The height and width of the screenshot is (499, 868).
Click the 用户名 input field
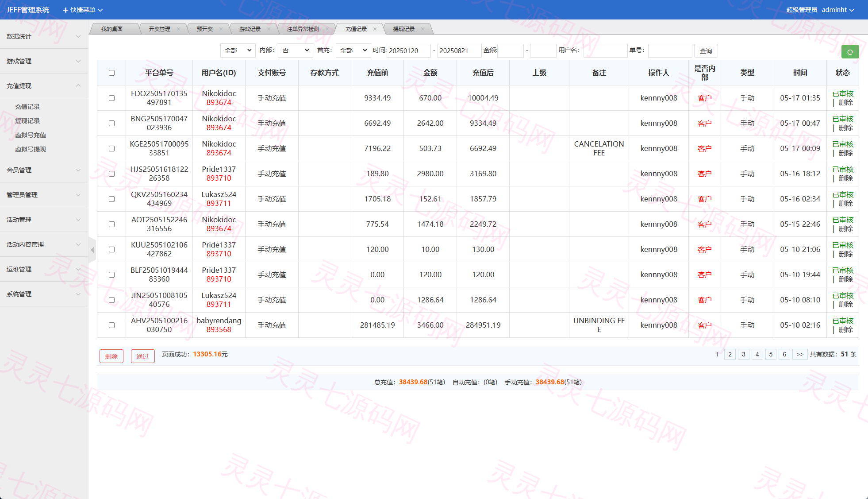pyautogui.click(x=605, y=50)
